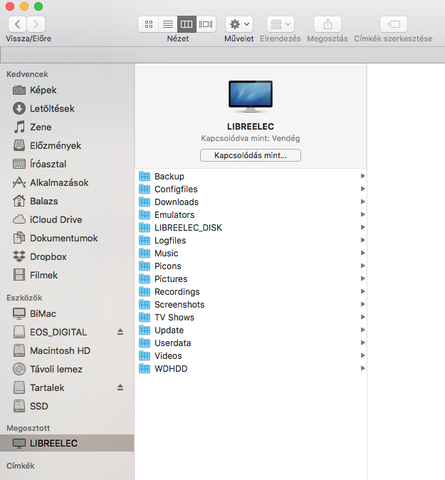Select the Music folder
The image size is (445, 480).
click(x=251, y=253)
